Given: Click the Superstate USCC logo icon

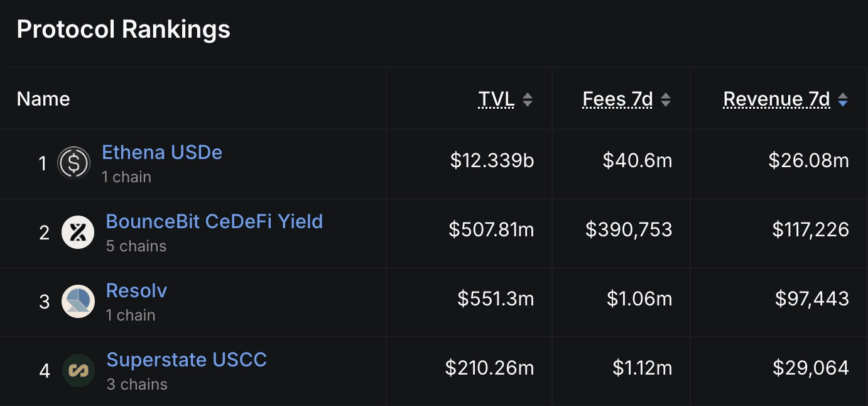Looking at the screenshot, I should [x=79, y=371].
